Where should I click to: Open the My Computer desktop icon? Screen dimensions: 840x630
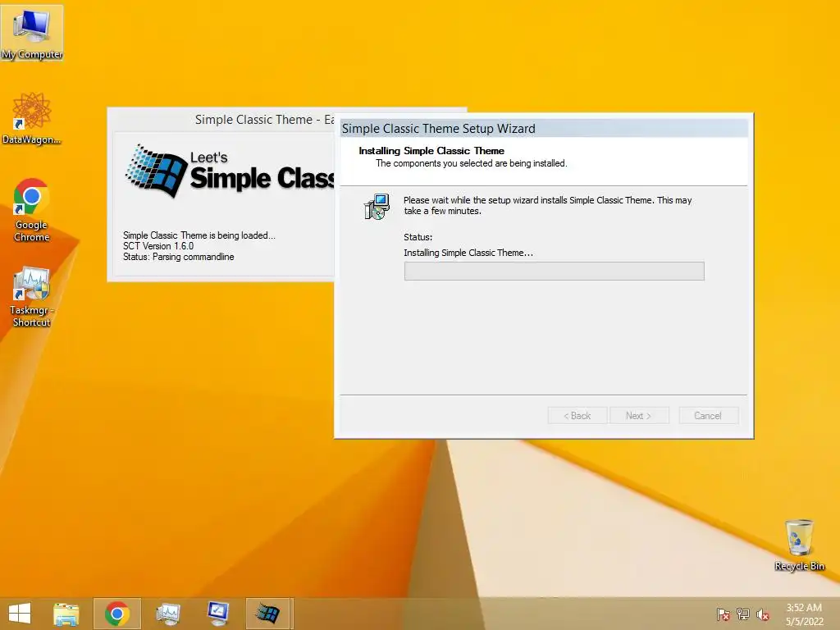tap(32, 33)
